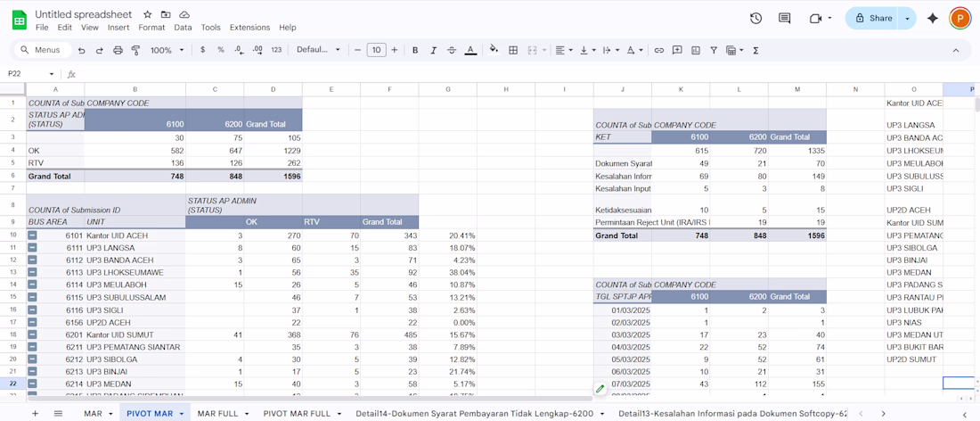The height and width of the screenshot is (421, 980).
Task: Open version history clock icon
Action: (755, 18)
